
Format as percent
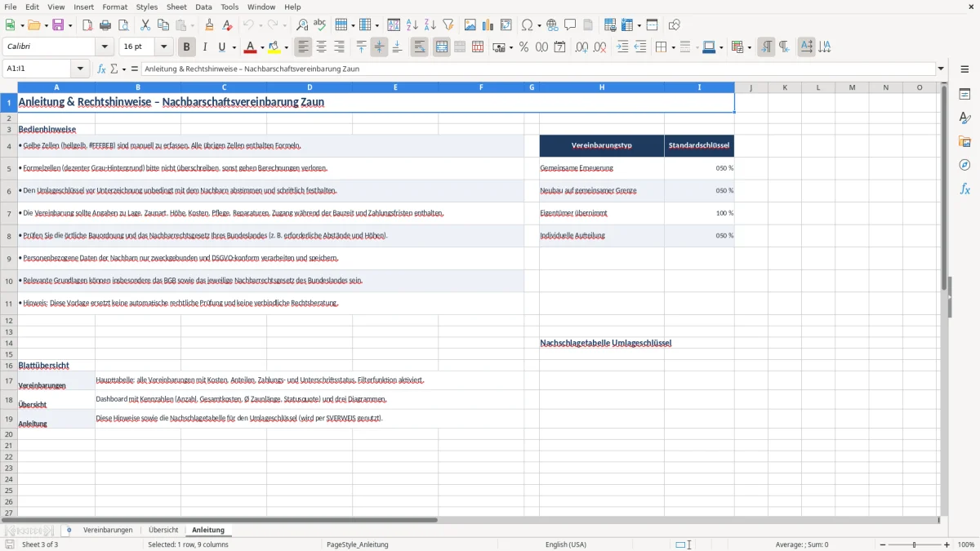[x=523, y=47]
